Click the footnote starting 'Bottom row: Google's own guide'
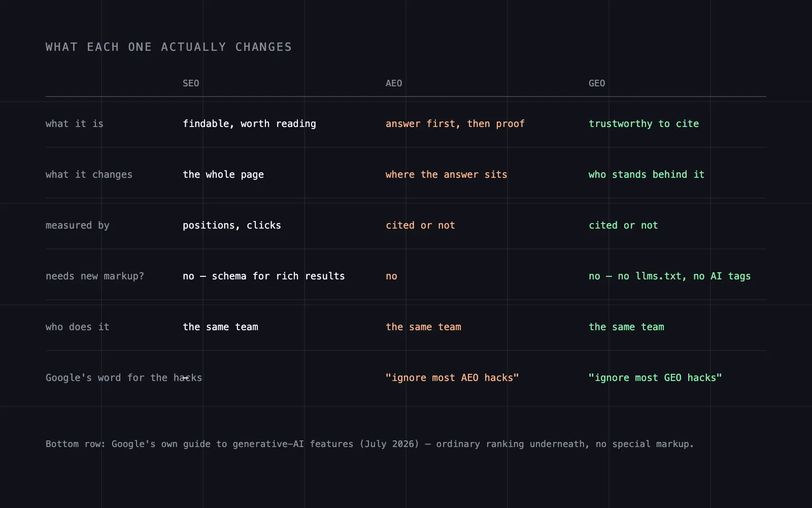Image resolution: width=812 pixels, height=508 pixels. pyautogui.click(x=369, y=444)
